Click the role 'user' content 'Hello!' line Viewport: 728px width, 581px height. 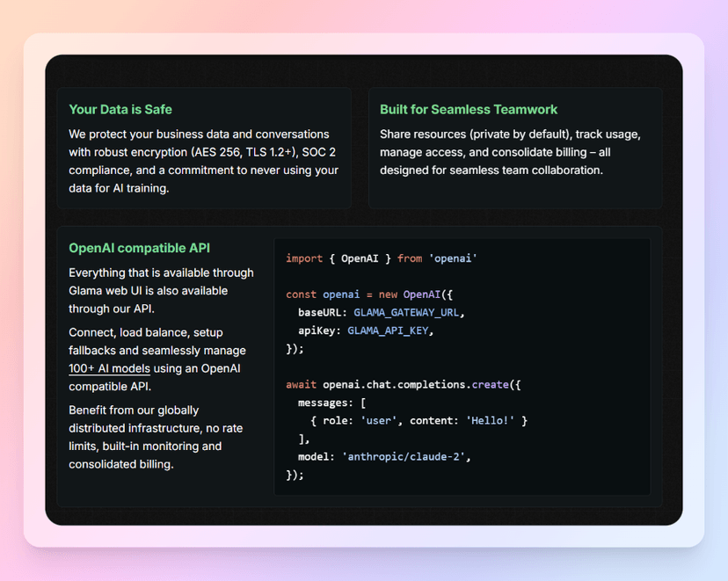coord(419,421)
